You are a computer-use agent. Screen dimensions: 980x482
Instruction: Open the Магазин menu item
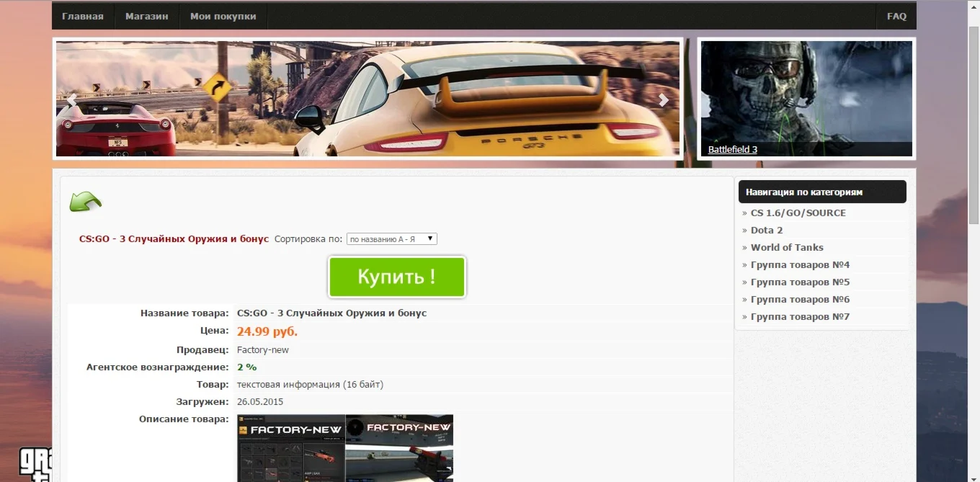click(147, 16)
